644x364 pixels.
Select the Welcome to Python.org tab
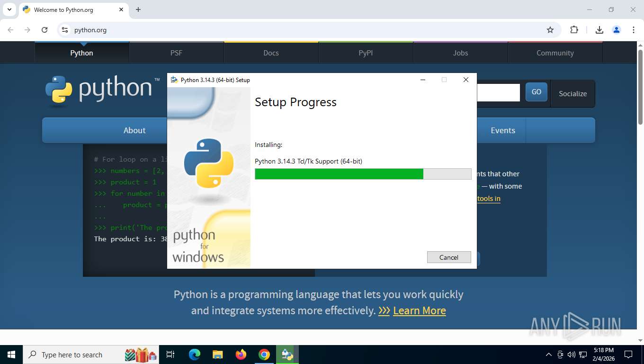73,9
